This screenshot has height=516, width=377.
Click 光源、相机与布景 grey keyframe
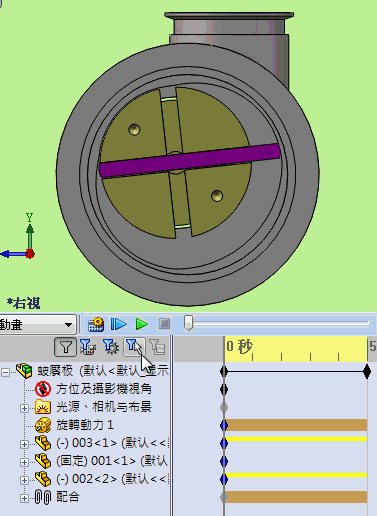(x=224, y=407)
